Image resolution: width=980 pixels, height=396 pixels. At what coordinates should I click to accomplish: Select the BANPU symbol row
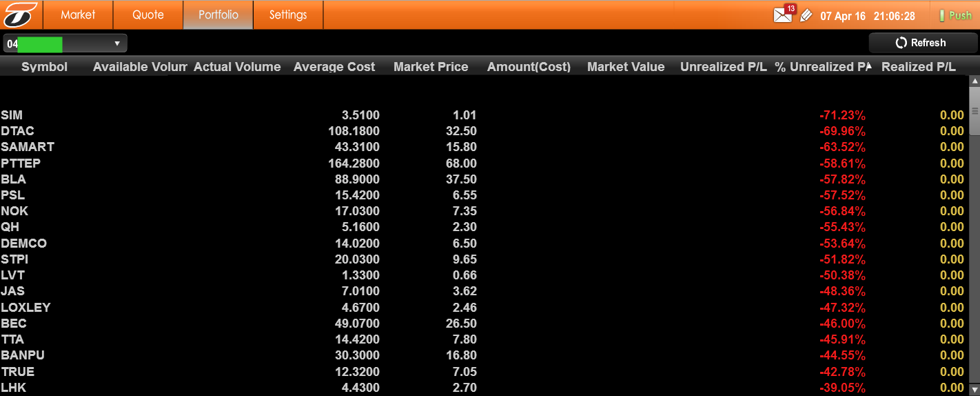[484, 355]
